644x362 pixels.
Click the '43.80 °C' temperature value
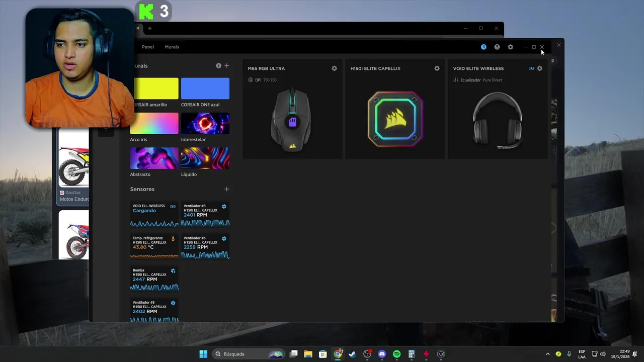pyautogui.click(x=143, y=247)
